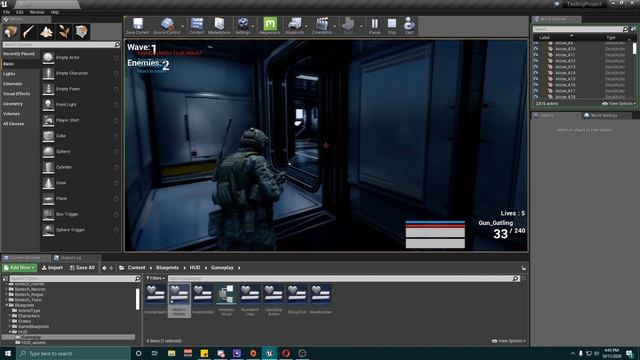Select the Lights category
The image size is (640, 360).
coord(9,74)
